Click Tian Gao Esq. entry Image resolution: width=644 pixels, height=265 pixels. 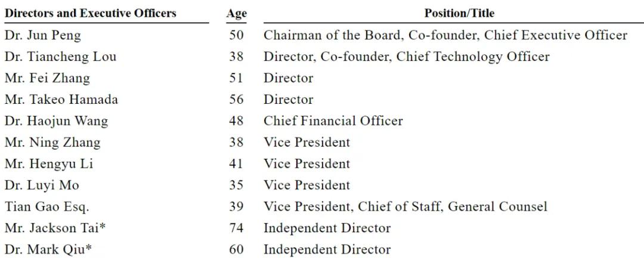coord(47,207)
